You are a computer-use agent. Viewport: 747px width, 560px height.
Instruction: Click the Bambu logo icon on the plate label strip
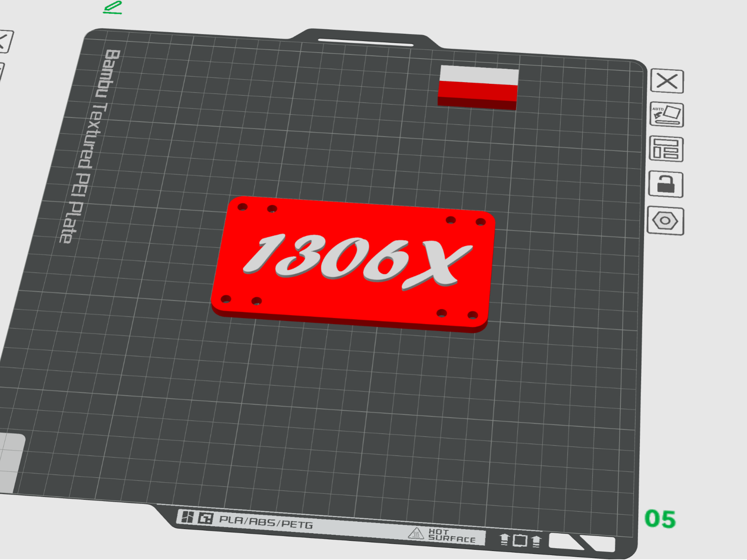point(206,518)
